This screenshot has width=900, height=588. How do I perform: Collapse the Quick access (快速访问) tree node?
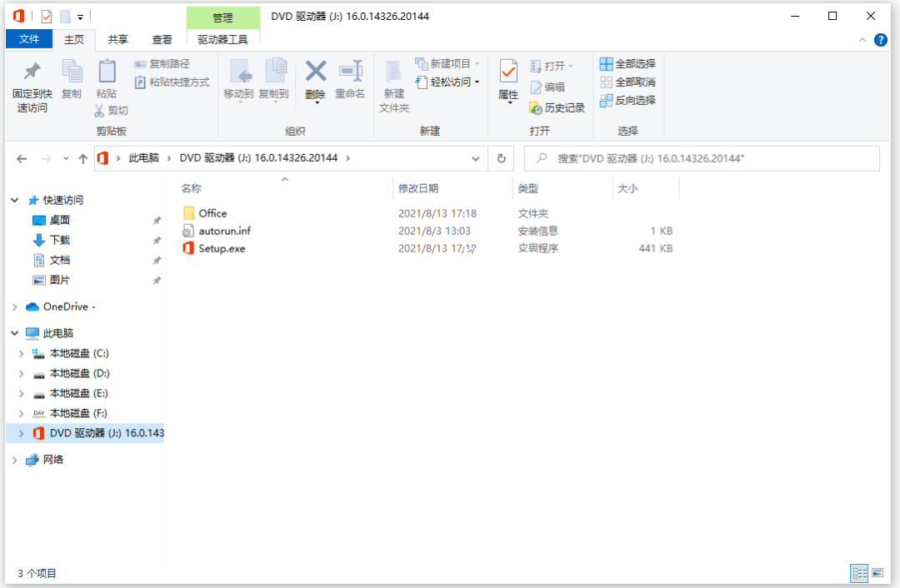(15, 200)
